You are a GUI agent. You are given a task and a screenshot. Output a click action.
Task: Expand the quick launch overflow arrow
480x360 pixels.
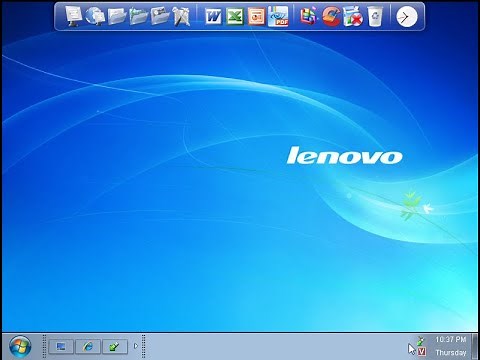tap(136, 346)
